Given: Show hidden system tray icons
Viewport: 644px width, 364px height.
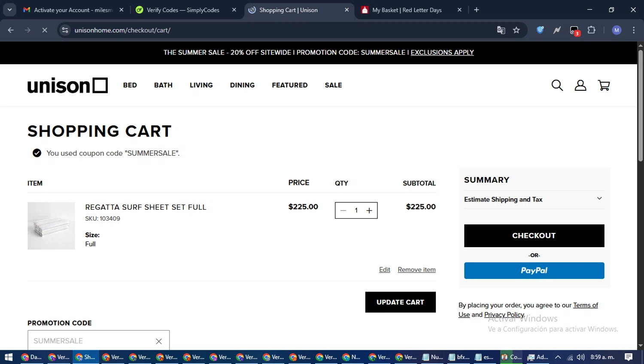Looking at the screenshot, I should (558, 357).
